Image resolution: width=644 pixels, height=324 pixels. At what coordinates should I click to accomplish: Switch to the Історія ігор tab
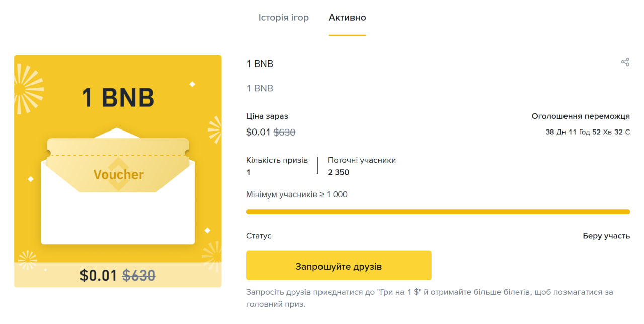pyautogui.click(x=284, y=17)
